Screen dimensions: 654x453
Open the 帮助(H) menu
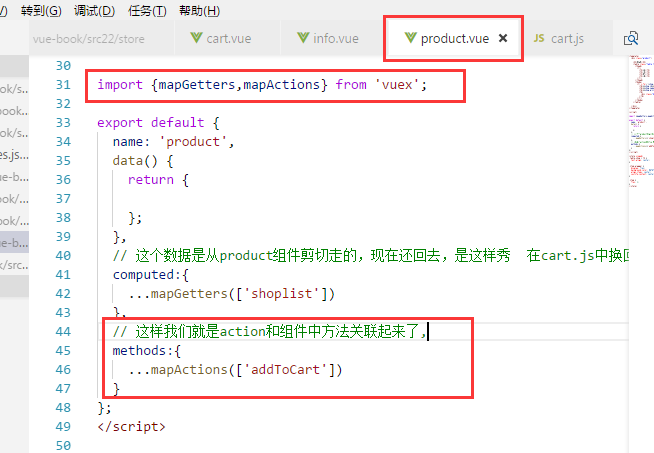point(198,11)
